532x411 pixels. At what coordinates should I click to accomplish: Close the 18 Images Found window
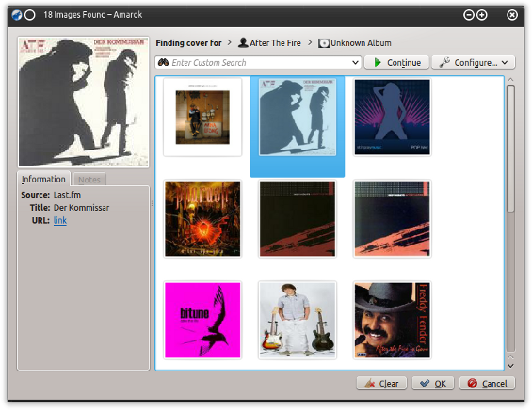click(x=512, y=15)
